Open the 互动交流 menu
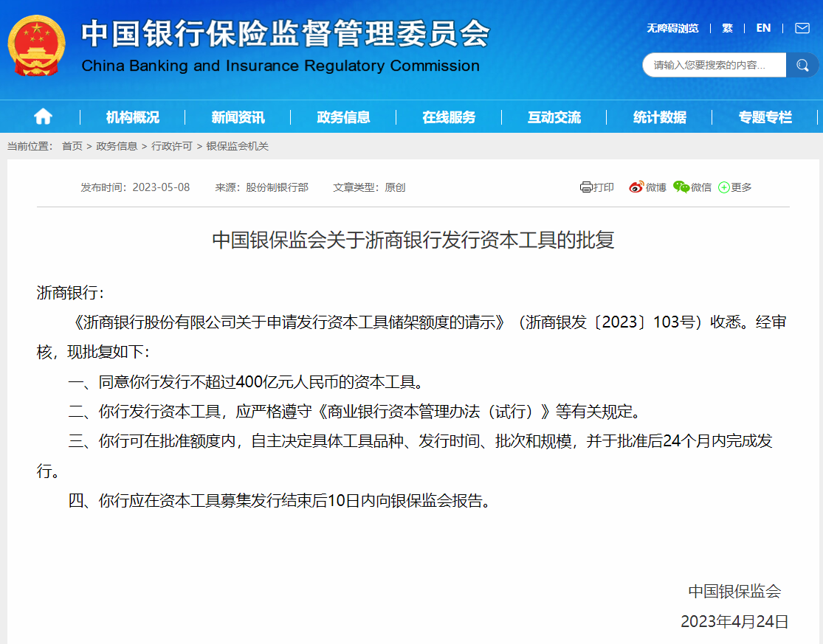 (554, 117)
